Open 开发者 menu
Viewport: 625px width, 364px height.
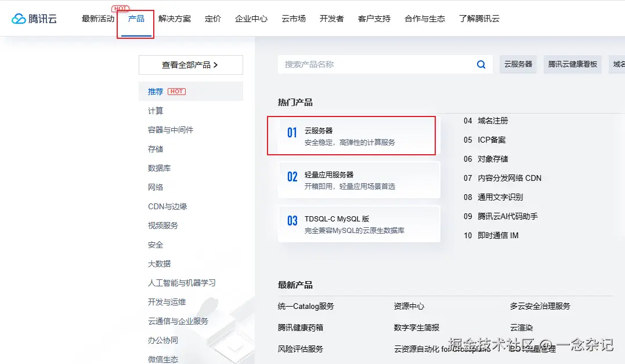pyautogui.click(x=331, y=19)
